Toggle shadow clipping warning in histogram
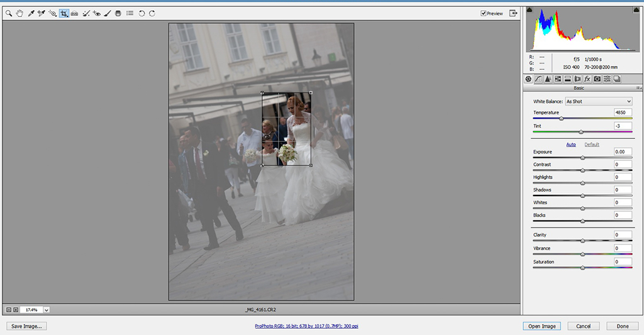 coord(530,10)
